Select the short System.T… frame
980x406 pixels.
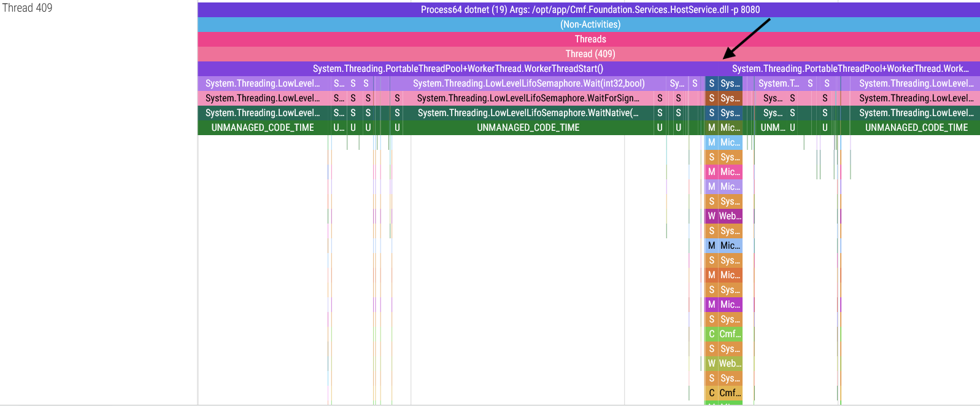click(x=778, y=84)
